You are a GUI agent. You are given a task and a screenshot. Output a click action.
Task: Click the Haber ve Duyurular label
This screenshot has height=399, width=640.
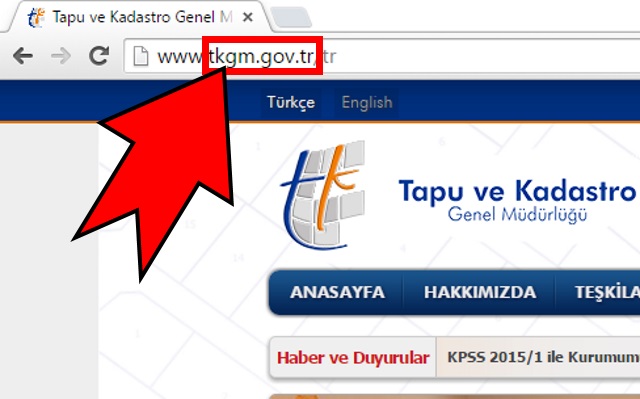(x=353, y=357)
